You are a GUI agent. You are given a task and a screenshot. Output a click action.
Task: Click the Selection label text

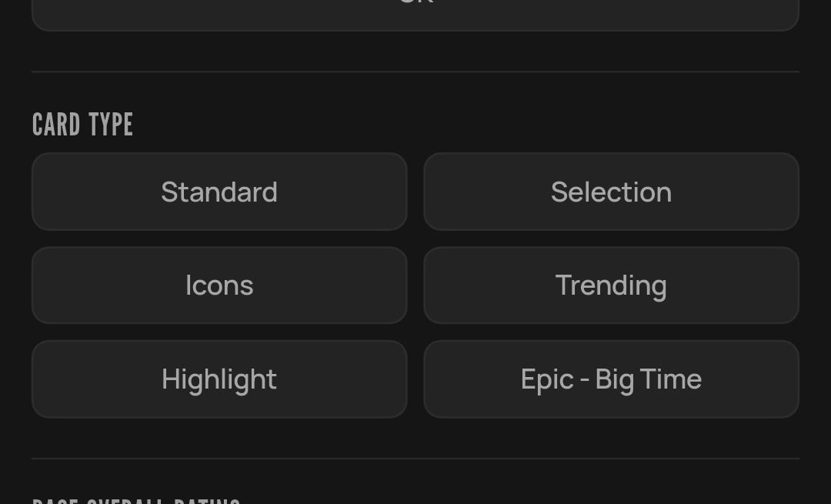point(611,192)
